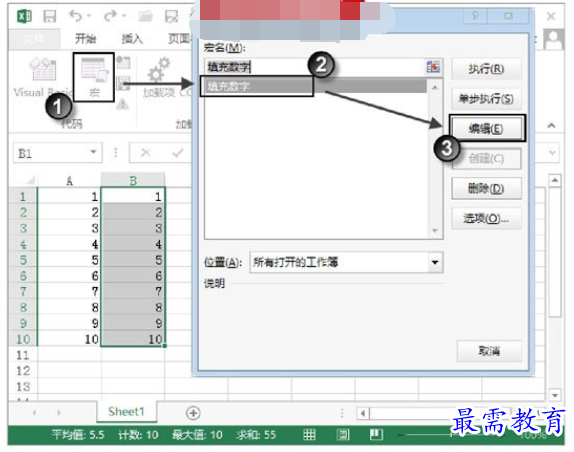
Task: Click the dialog help question mark button
Action: (x=475, y=16)
